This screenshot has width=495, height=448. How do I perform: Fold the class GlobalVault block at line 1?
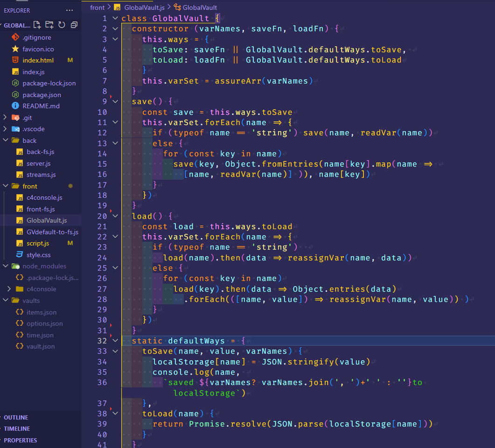[x=115, y=18]
